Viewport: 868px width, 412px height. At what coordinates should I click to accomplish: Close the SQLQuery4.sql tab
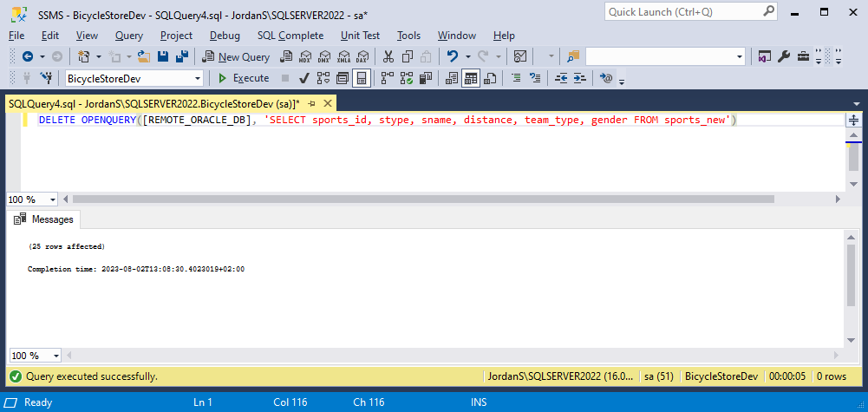click(328, 103)
